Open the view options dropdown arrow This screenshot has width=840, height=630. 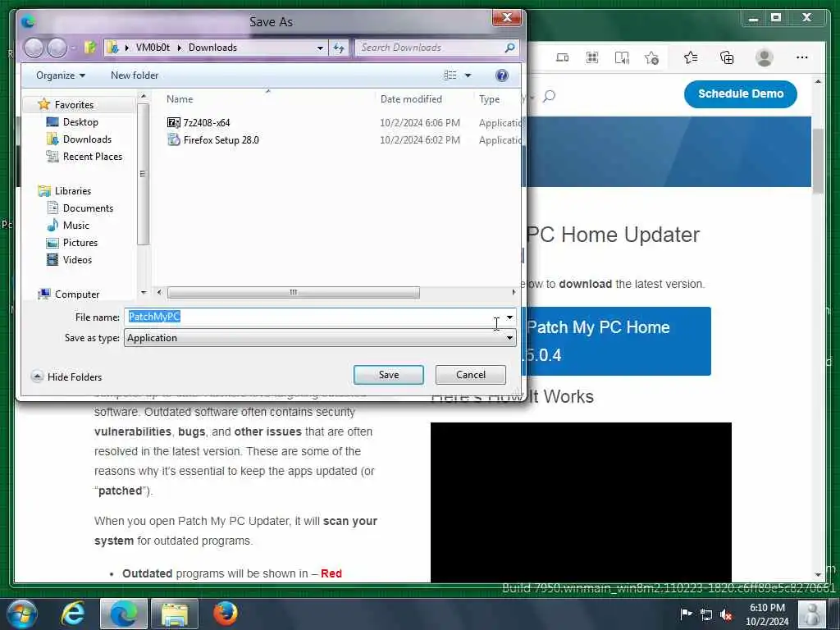pyautogui.click(x=468, y=75)
